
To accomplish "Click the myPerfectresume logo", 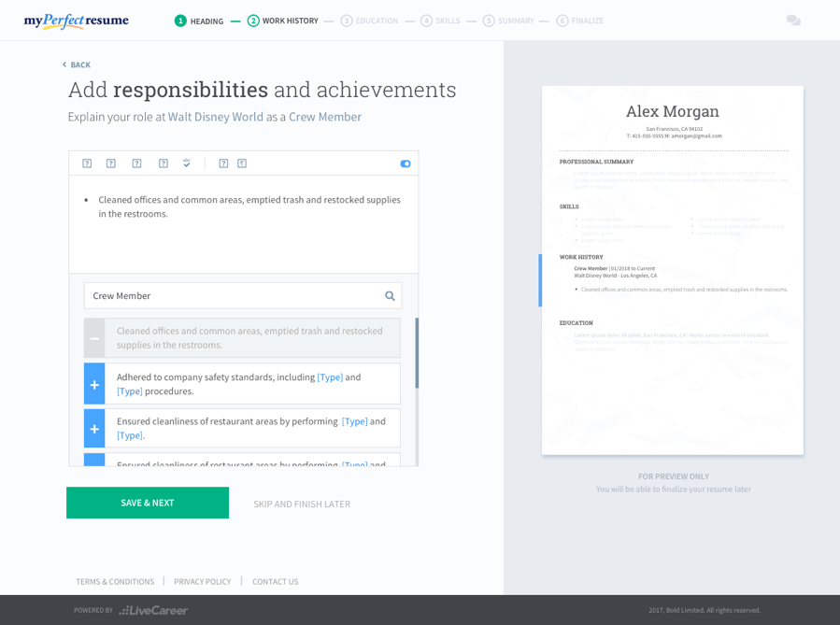I will pyautogui.click(x=76, y=21).
